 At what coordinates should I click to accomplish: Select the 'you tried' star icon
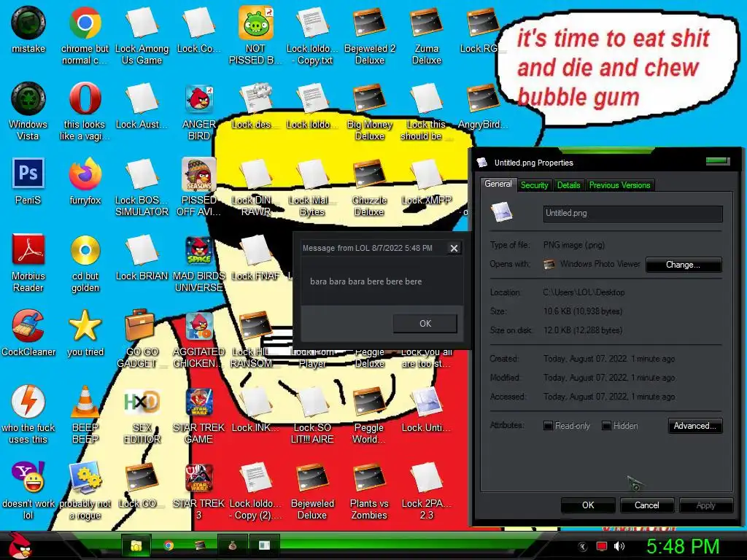[x=85, y=326]
